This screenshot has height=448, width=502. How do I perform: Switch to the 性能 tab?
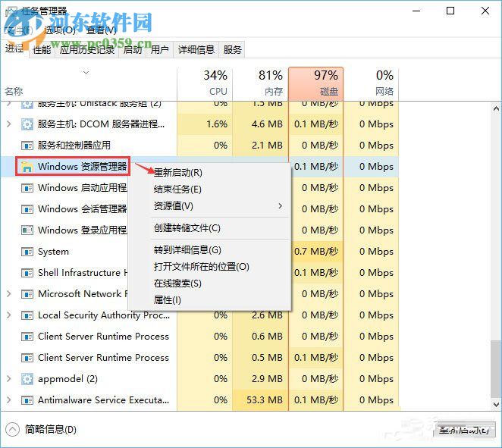pos(42,49)
